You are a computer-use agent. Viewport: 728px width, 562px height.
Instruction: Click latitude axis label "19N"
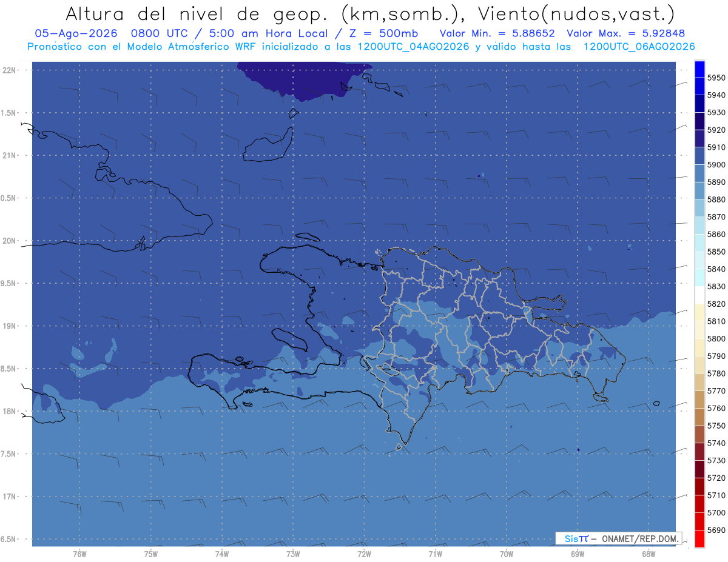pos(9,326)
